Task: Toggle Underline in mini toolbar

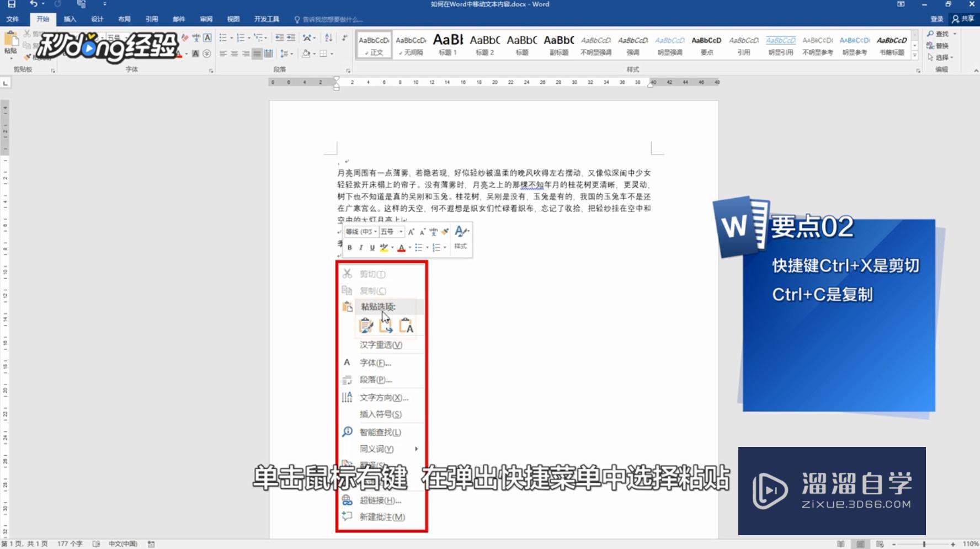Action: pyautogui.click(x=372, y=248)
